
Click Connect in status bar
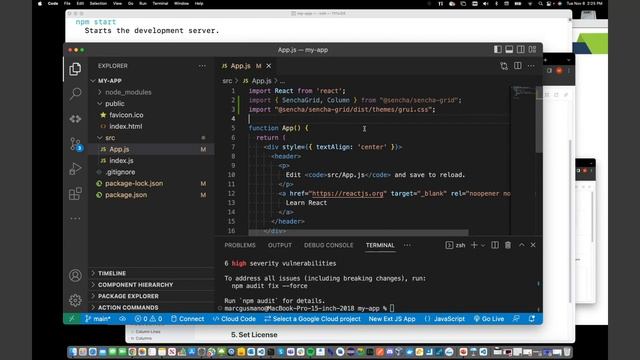(x=187, y=319)
